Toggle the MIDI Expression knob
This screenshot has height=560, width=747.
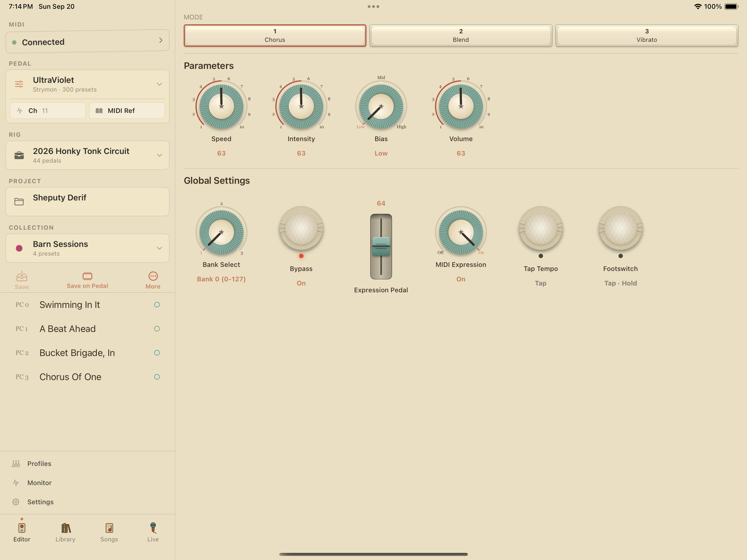[x=461, y=232]
